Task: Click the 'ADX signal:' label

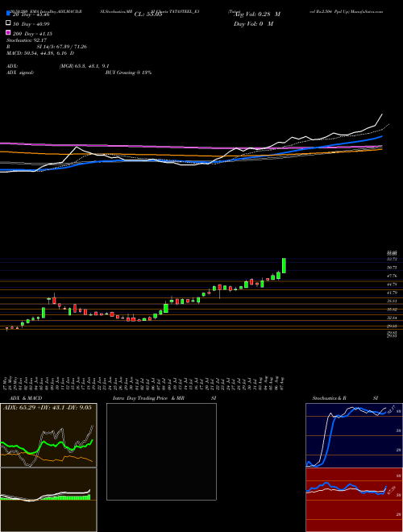Action: pyautogui.click(x=20, y=73)
